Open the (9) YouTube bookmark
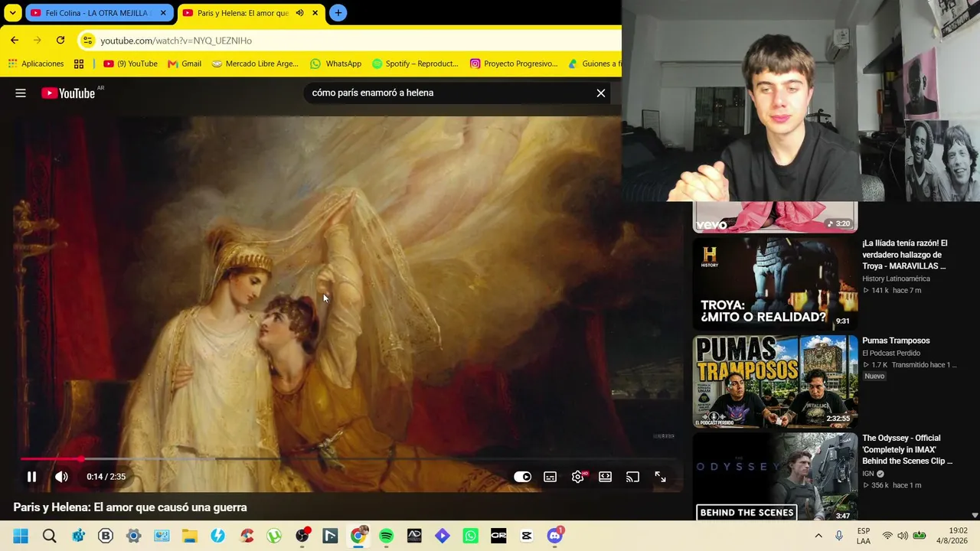The width and height of the screenshot is (980, 551). point(130,64)
